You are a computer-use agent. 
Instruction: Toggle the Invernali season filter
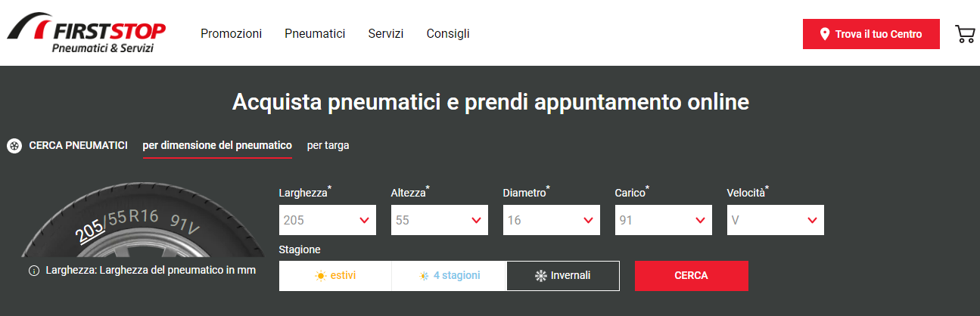pos(562,276)
